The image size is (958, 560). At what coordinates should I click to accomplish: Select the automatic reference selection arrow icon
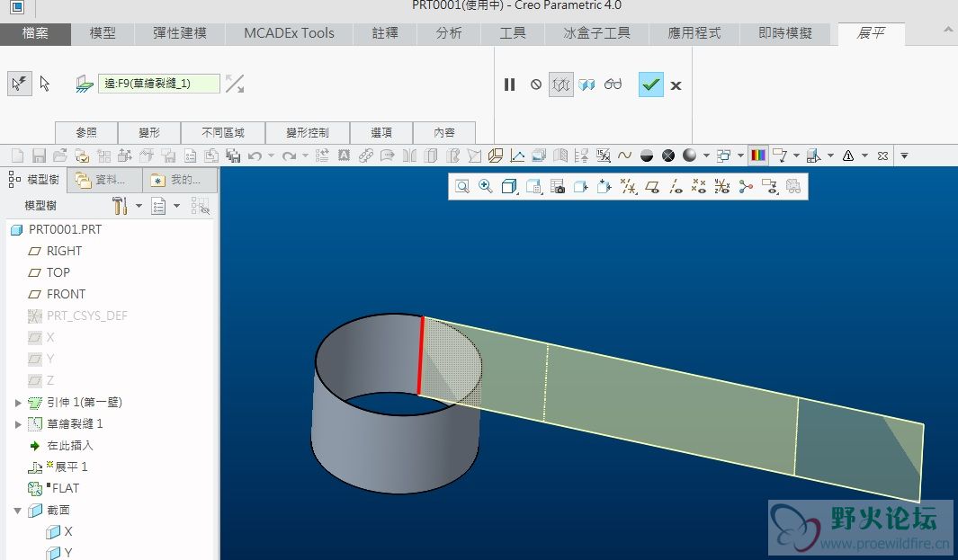click(20, 83)
